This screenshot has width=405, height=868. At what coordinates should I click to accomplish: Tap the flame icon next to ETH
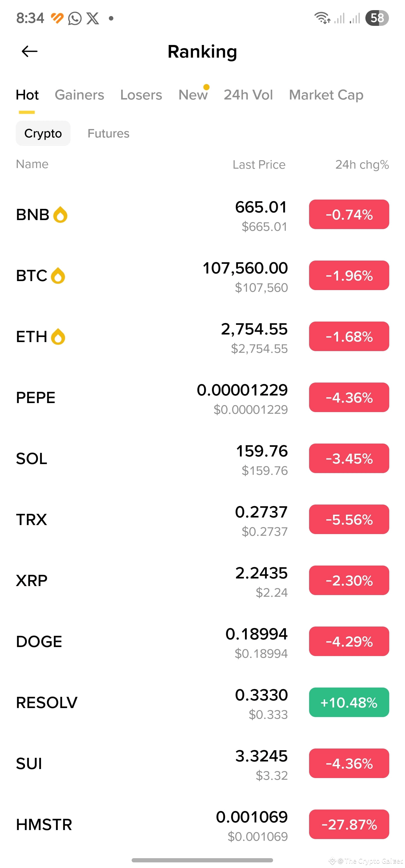click(x=58, y=337)
